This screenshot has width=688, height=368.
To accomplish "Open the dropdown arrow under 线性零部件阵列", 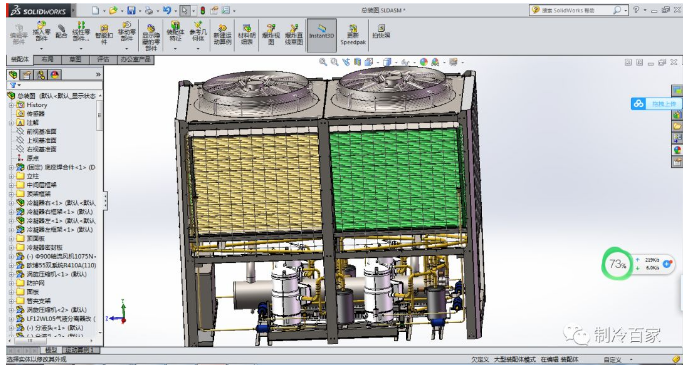I will tap(81, 48).
